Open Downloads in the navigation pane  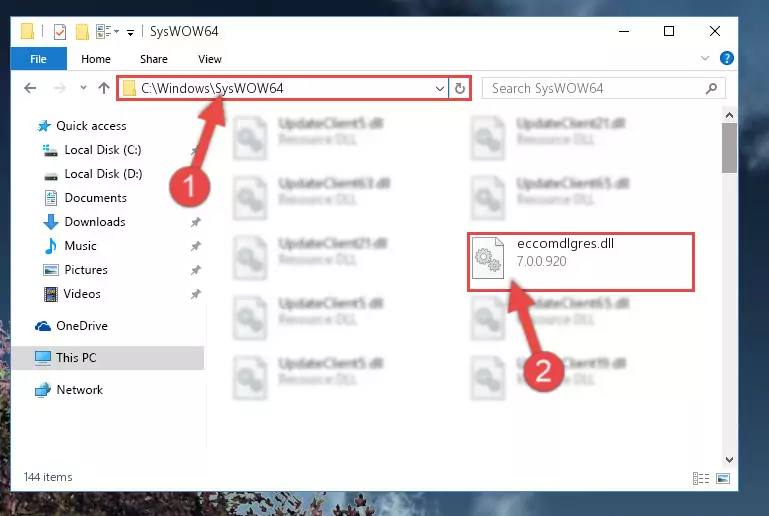[95, 222]
